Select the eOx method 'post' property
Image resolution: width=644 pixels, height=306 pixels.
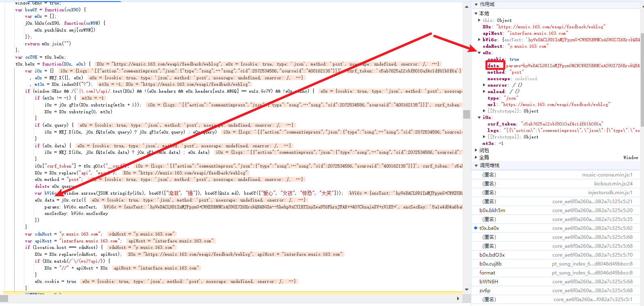(505, 72)
